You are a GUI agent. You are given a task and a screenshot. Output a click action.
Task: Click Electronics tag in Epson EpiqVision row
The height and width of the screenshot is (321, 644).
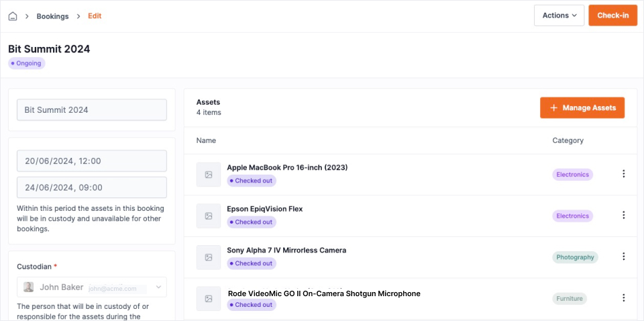pos(572,216)
